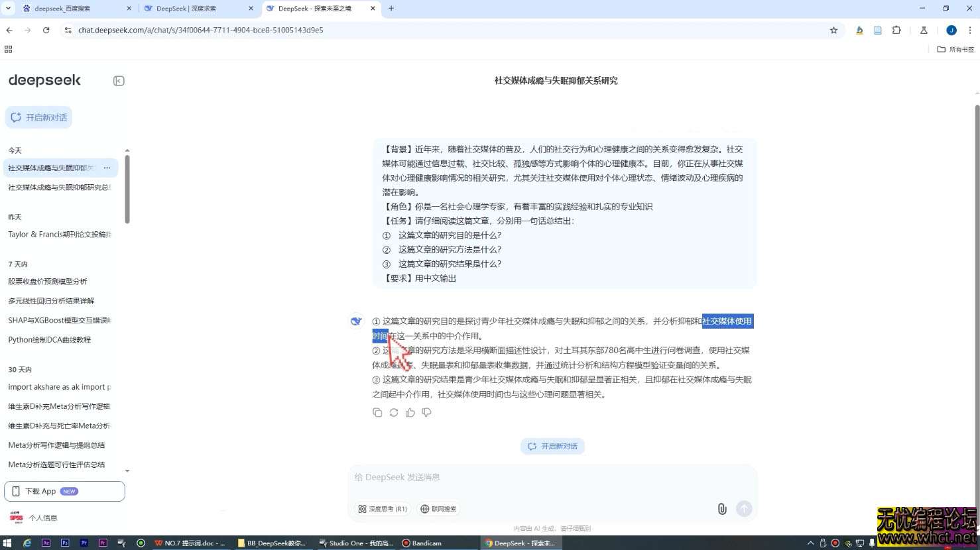This screenshot has width=980, height=550.
Task: Copy the assistant's response text
Action: (377, 412)
